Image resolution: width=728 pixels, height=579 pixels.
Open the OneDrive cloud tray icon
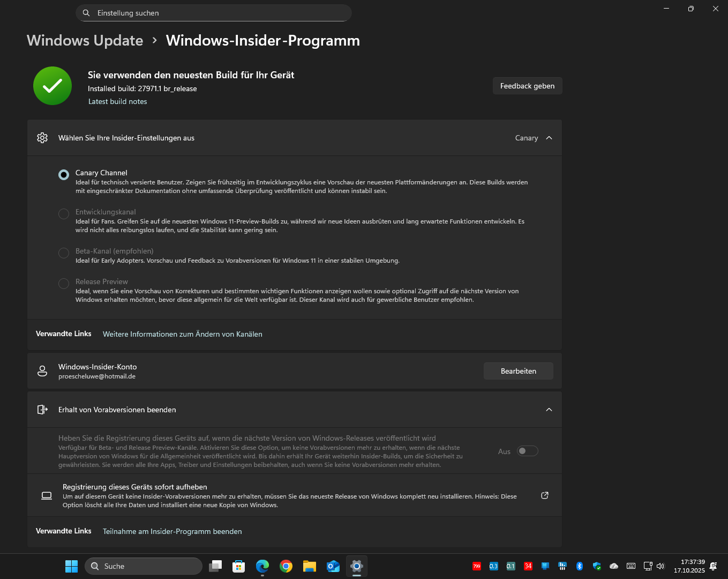[x=614, y=566]
